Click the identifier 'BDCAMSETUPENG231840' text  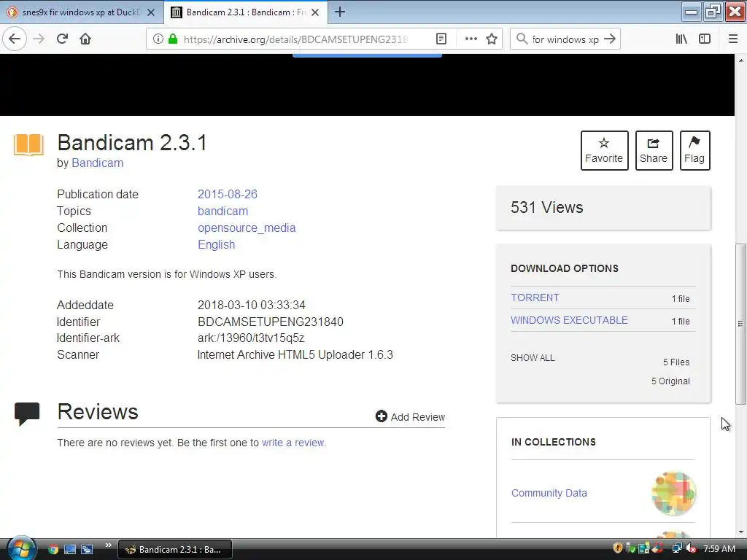[270, 322]
